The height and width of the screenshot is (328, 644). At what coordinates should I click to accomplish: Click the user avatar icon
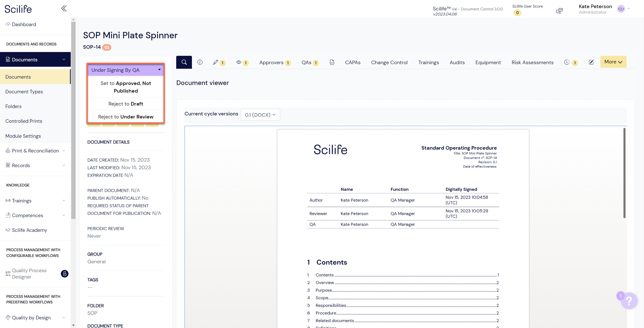[621, 9]
